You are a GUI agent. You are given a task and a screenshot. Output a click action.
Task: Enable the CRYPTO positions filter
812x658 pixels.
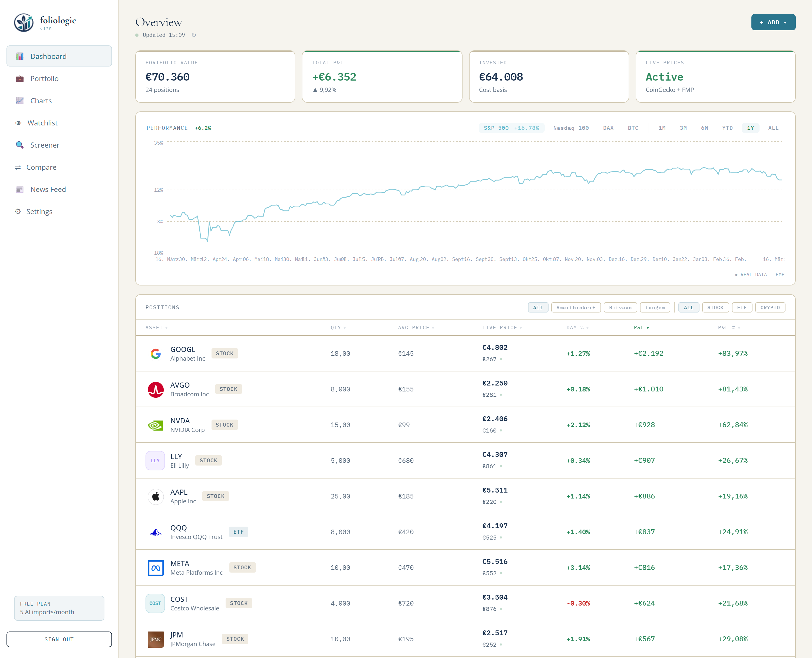770,307
